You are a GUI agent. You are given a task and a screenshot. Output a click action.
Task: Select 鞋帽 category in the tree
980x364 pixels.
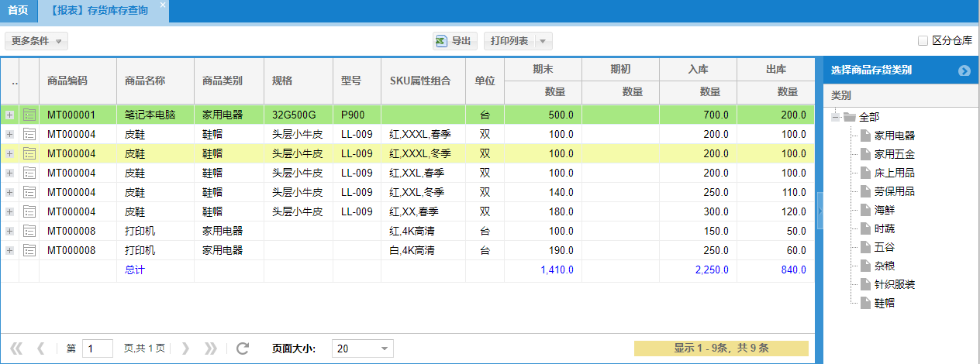[x=884, y=303]
